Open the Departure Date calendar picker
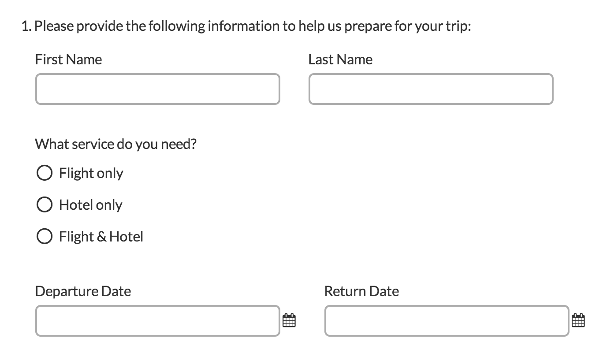Screen dimensions: 603x364 coord(289,320)
